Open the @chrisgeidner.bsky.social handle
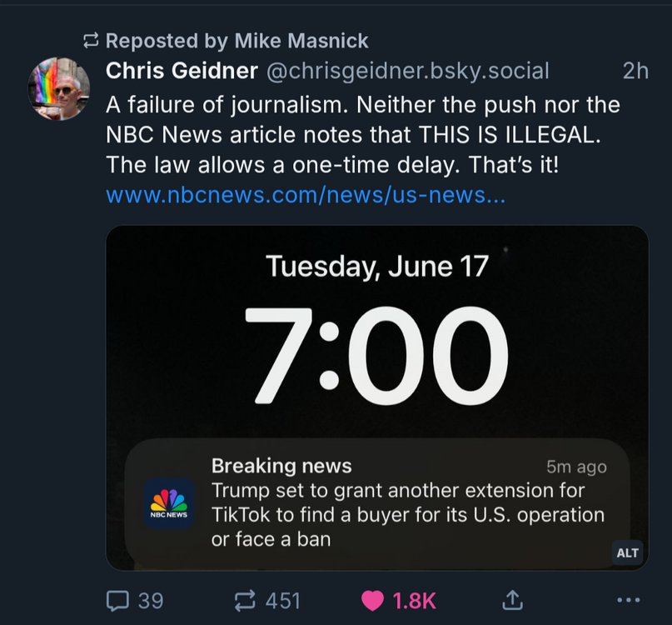Screen dimensions: 672x625 (x=407, y=71)
